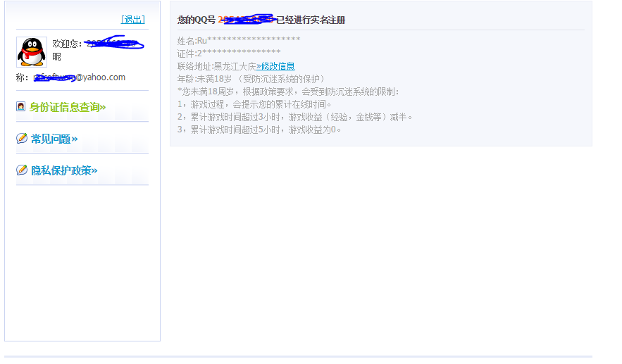Click the 证件:2 masked ID number line
622x364 pixels.
[x=229, y=53]
